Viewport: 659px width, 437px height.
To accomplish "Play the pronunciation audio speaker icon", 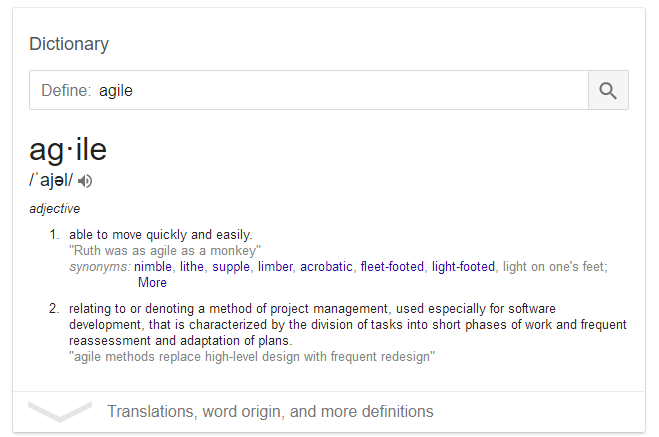I will (x=85, y=181).
